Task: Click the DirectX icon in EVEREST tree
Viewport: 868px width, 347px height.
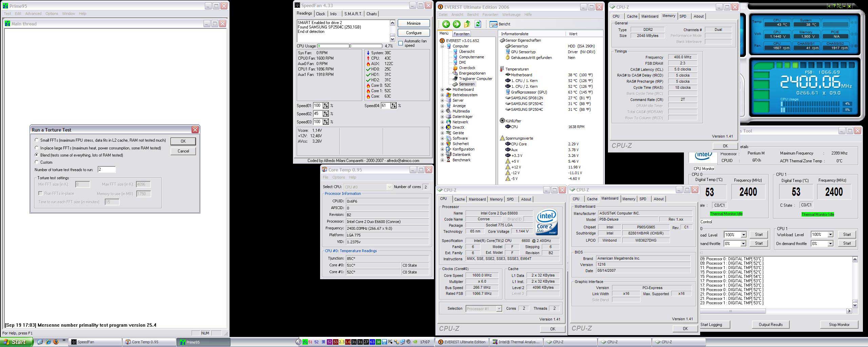Action: coord(449,127)
